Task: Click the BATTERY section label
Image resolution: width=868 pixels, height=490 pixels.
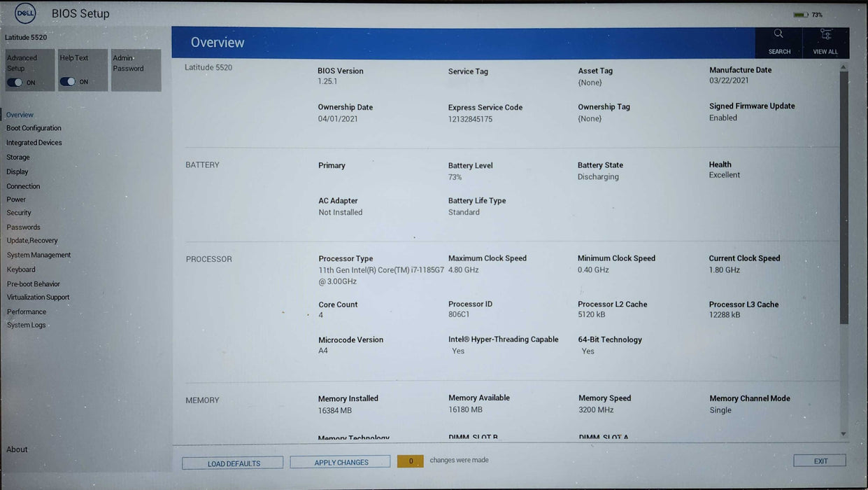Action: click(202, 165)
